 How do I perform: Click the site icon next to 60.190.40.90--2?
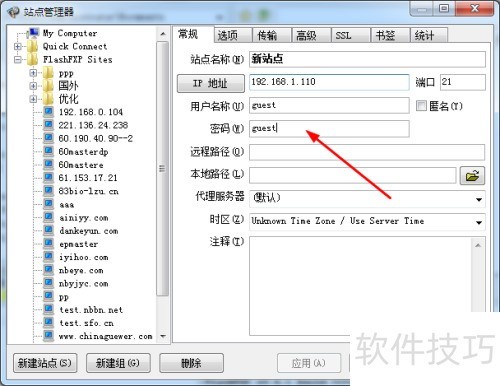click(x=48, y=138)
